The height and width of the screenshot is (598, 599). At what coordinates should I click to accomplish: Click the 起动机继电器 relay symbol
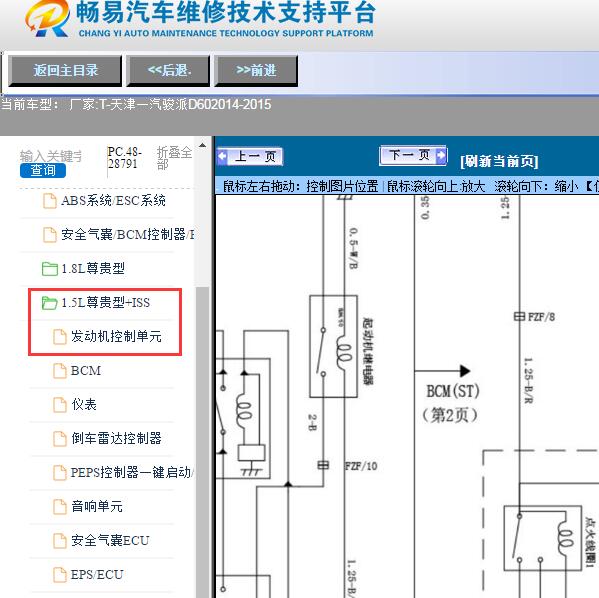pos(333,346)
